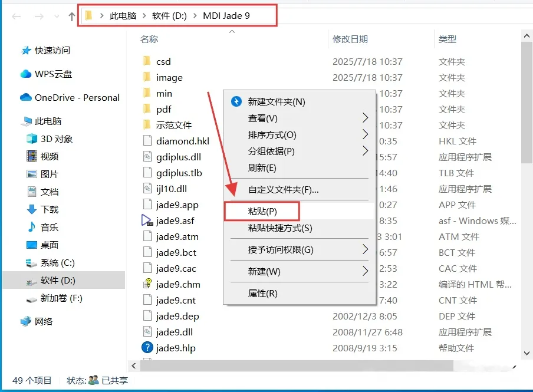
Task: Open the 系统 (C:) drive icon
Action: [32, 263]
